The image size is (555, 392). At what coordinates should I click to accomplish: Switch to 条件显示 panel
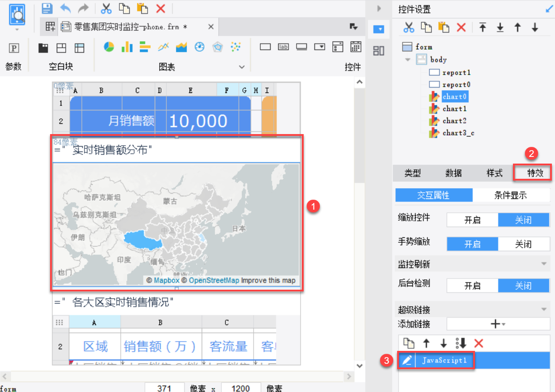tap(510, 195)
